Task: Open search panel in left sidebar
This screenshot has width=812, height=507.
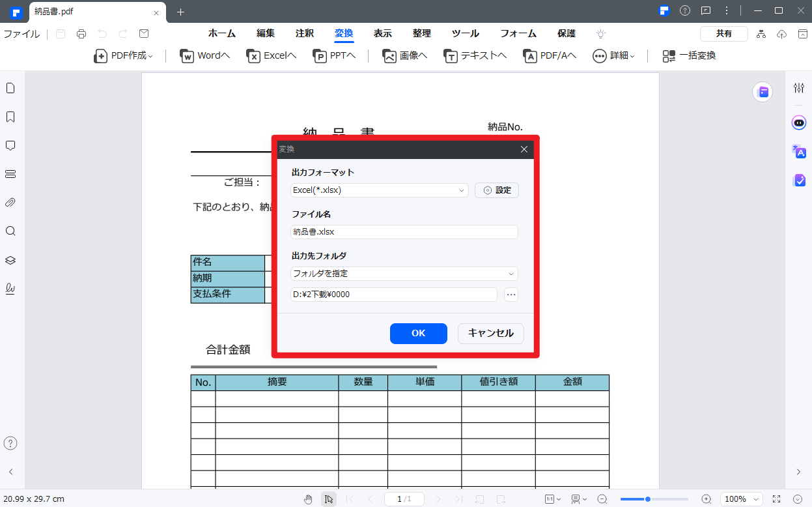Action: click(10, 231)
